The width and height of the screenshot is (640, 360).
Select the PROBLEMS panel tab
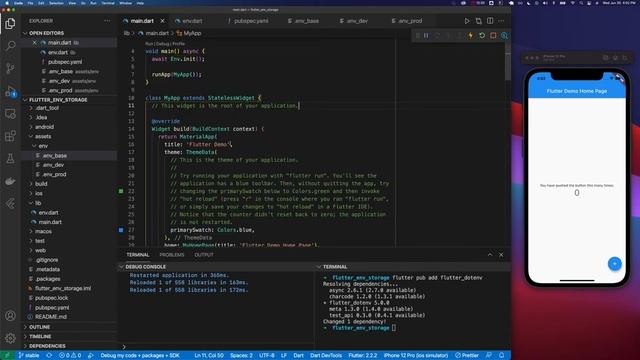pos(172,255)
